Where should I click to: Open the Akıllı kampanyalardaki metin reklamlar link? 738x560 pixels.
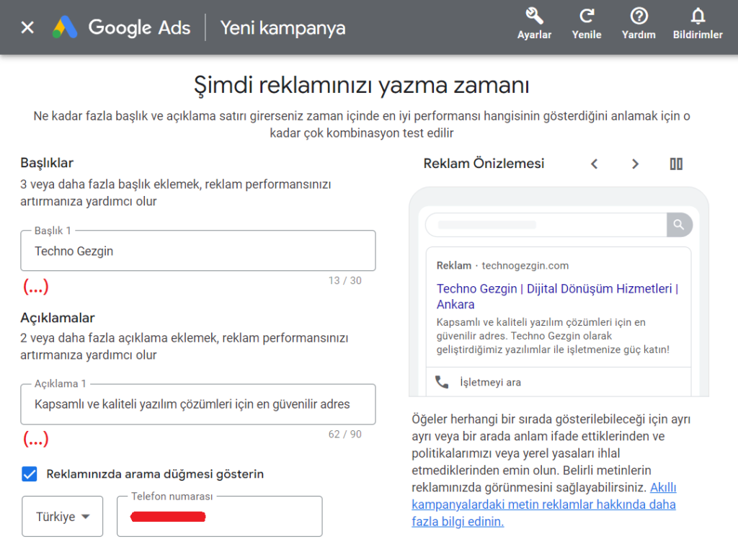(x=544, y=505)
